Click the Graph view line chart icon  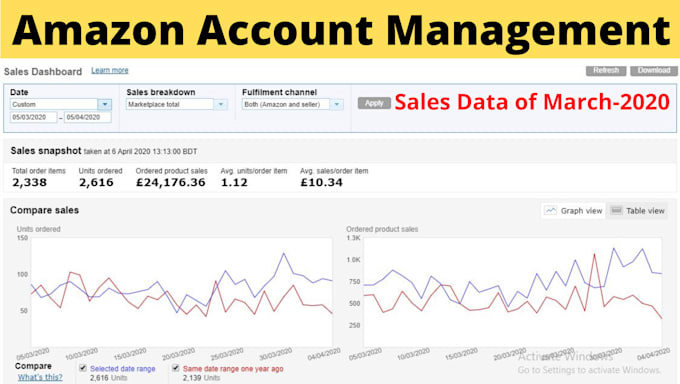coord(551,210)
